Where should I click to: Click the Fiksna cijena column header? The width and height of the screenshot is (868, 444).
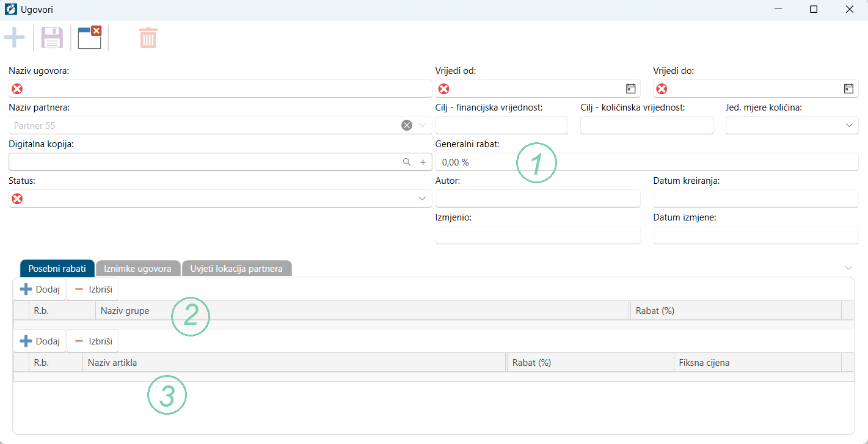pyautogui.click(x=757, y=362)
